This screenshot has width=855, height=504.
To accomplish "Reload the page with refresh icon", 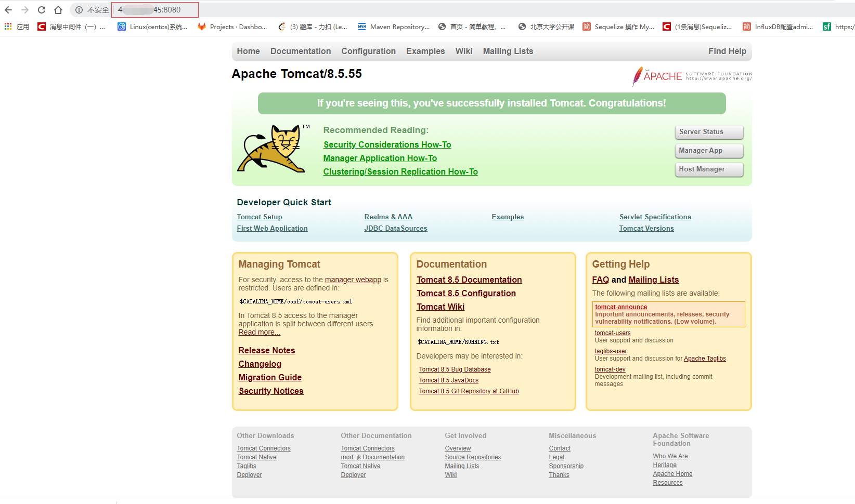I will pos(42,10).
